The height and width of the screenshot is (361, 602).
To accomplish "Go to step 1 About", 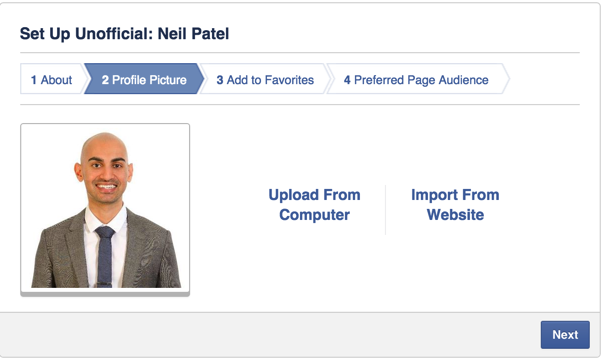I will pyautogui.click(x=51, y=80).
